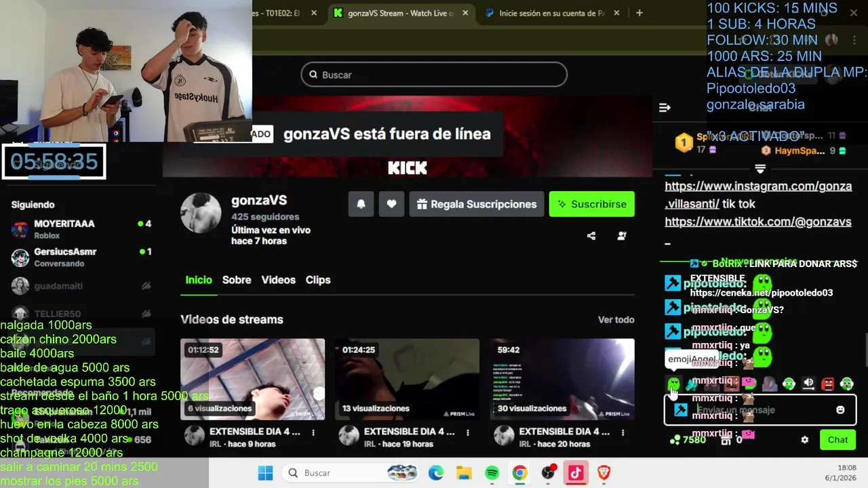Open the Instagram gonza.villasanti link in chat
Screen dimensions: 868x488
pyautogui.click(x=758, y=195)
